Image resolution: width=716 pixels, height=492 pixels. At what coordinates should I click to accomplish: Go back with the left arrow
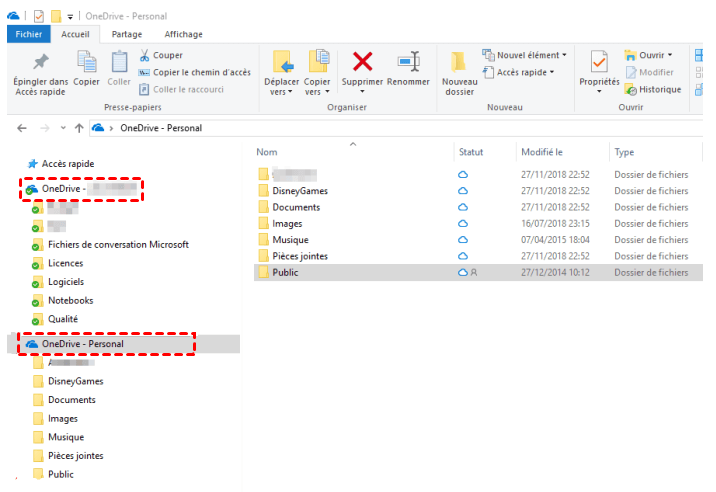(22, 128)
